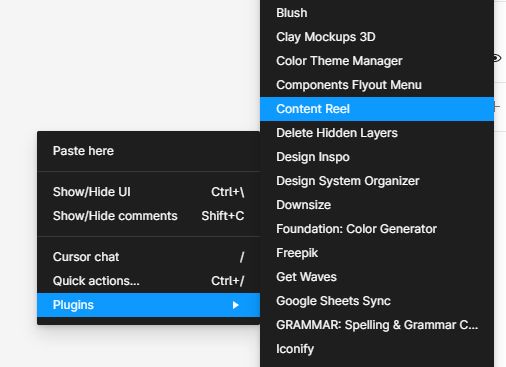Run the Downsize plugin
Screen dimensions: 506x367
[377, 205]
